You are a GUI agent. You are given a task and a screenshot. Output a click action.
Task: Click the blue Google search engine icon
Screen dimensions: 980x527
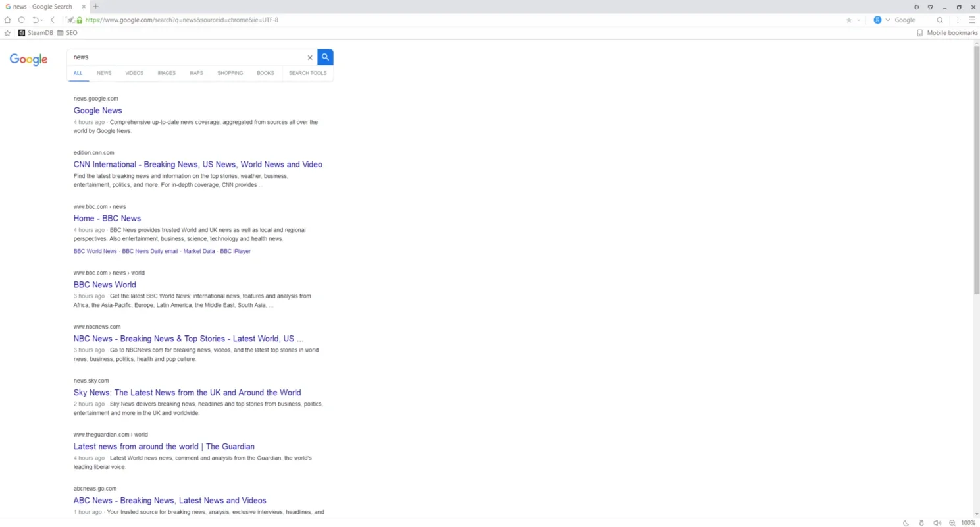point(877,20)
